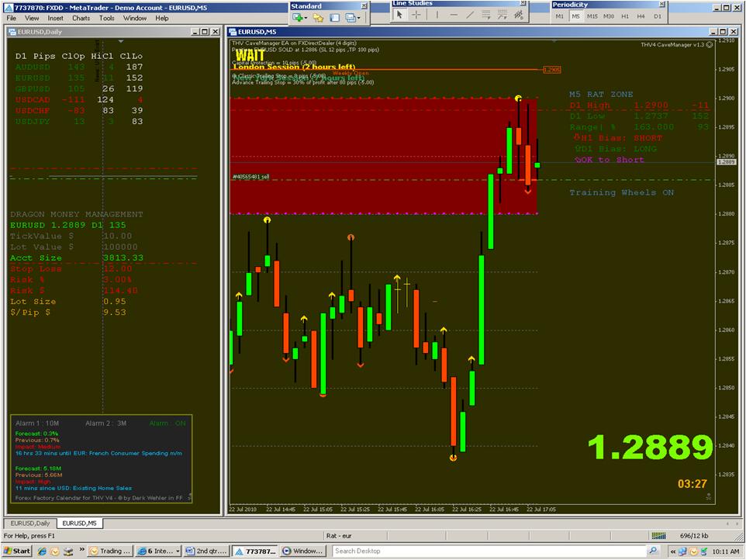Screen dimensions: 746x560
Task: Select the Crosshair tool
Action: [416, 15]
